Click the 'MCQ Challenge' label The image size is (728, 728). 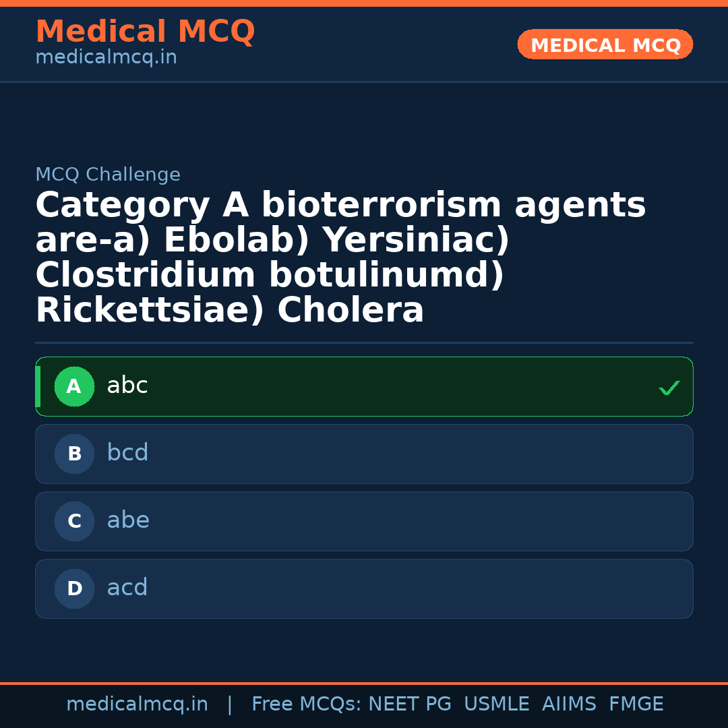pos(108,175)
